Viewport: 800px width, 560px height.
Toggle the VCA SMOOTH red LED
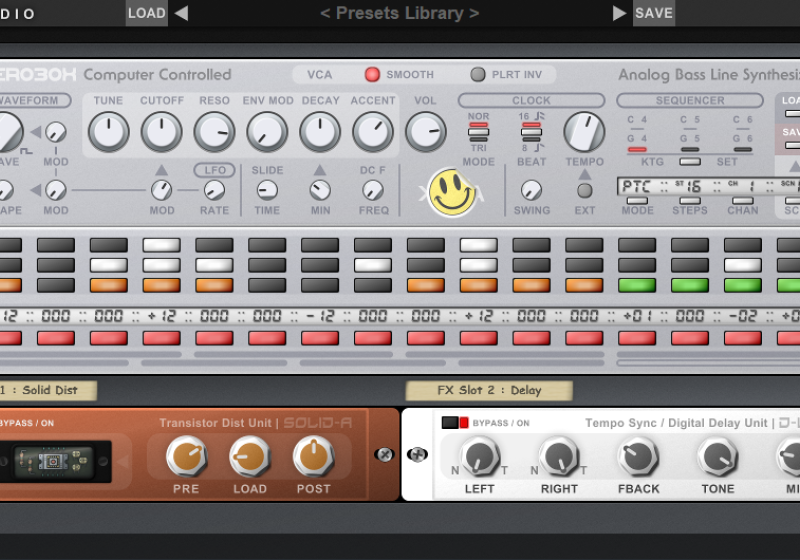click(372, 74)
